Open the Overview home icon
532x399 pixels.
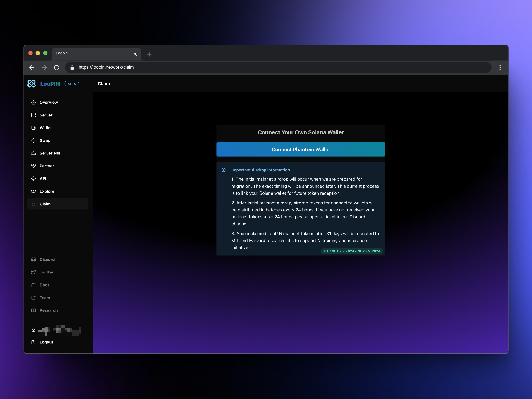34,102
